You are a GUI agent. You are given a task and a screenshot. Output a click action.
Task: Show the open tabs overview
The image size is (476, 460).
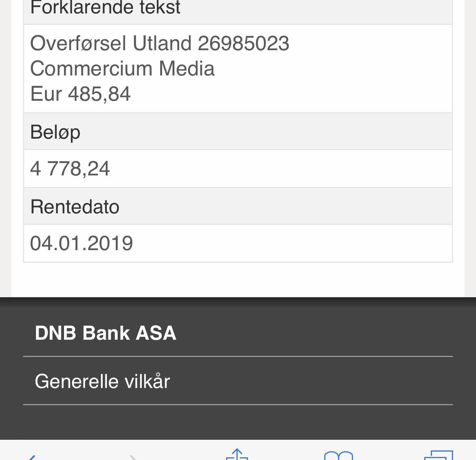pos(439,455)
